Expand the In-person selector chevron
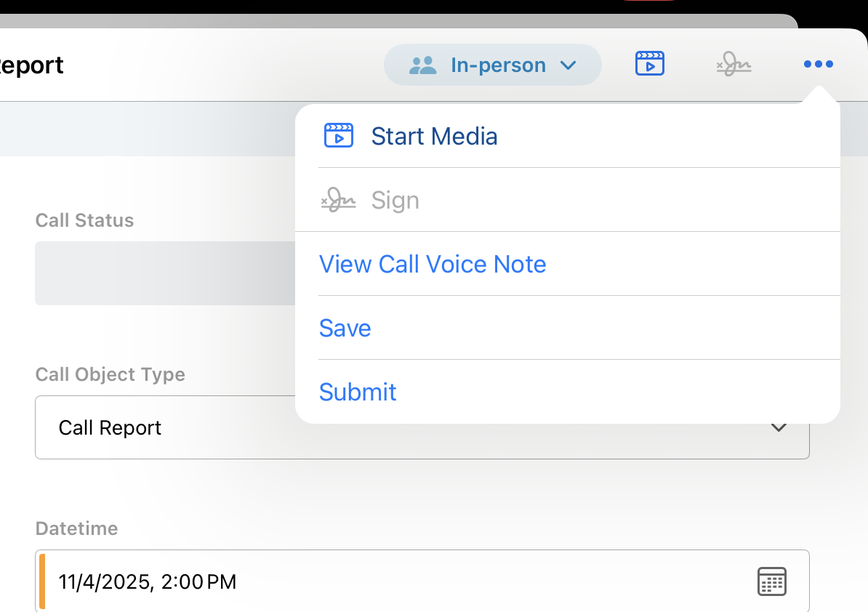This screenshot has width=868, height=612. (x=568, y=65)
